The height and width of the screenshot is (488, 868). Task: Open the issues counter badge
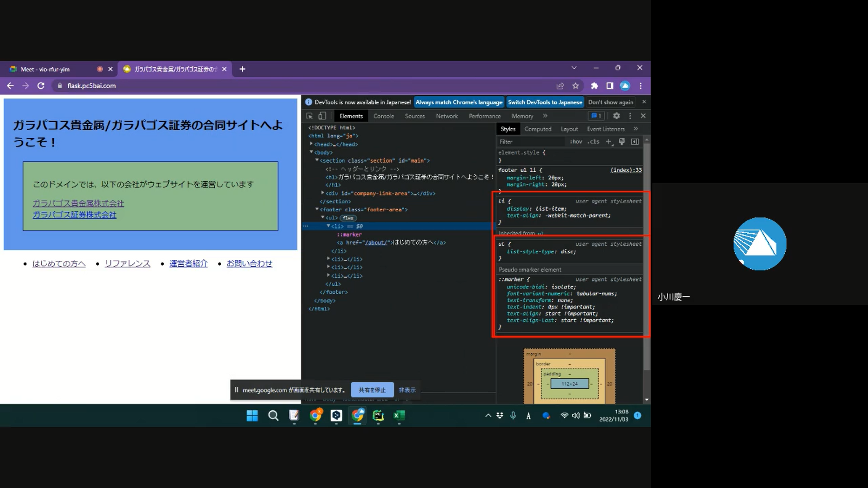click(596, 116)
